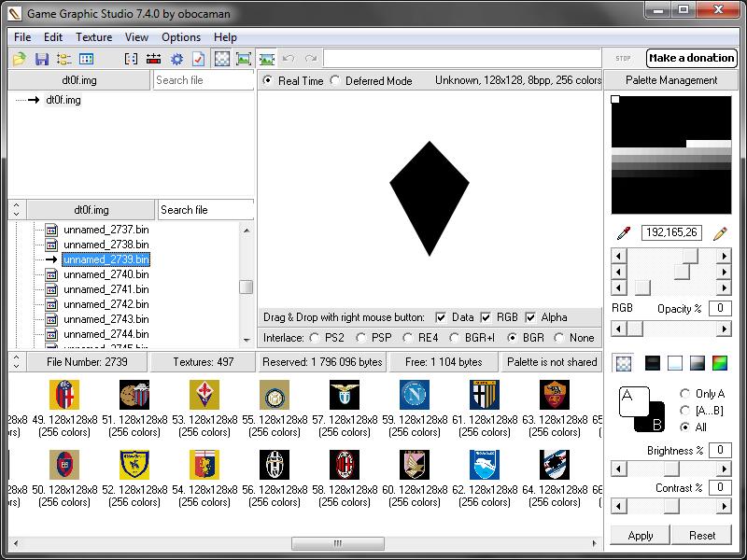Select the Deferred Mode radio button
The width and height of the screenshot is (747, 560).
[337, 81]
